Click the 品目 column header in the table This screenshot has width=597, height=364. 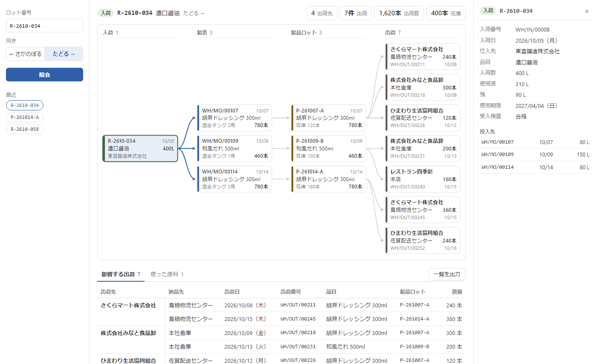point(331,292)
